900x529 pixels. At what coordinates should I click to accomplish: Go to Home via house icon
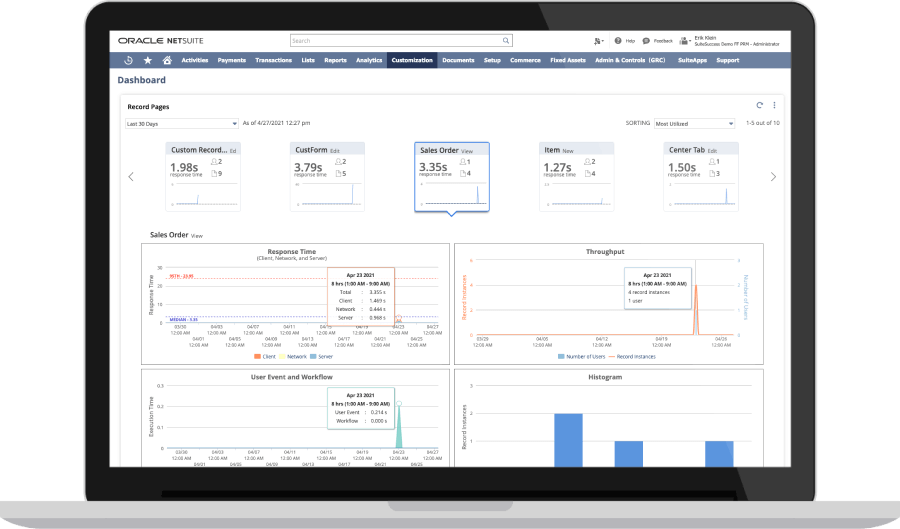(x=167, y=60)
